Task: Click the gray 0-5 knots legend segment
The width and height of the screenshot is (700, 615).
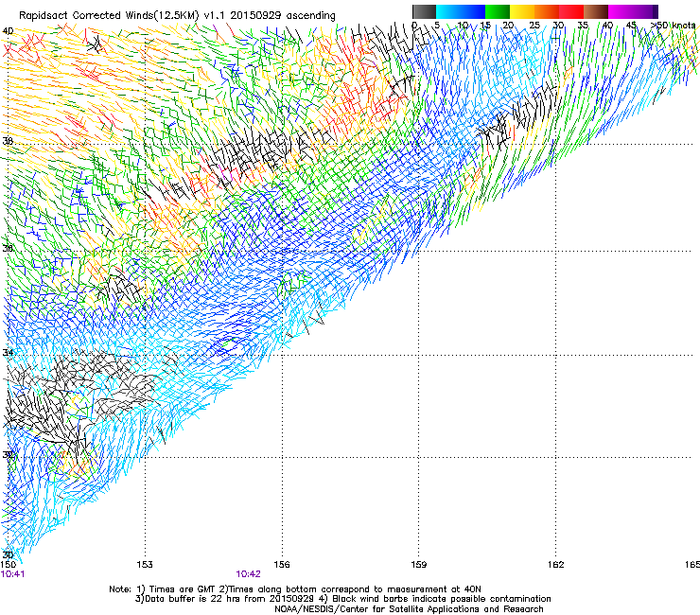Action: (x=424, y=11)
